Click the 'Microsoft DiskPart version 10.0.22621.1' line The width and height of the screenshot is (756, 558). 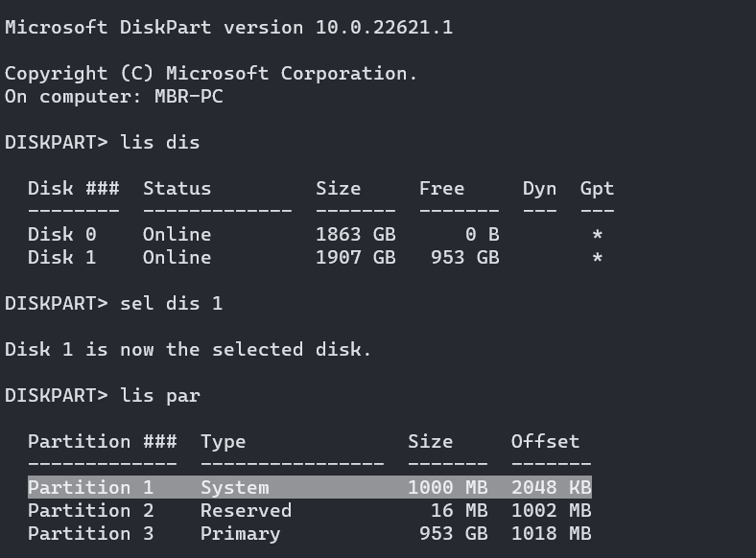pyautogui.click(x=229, y=27)
